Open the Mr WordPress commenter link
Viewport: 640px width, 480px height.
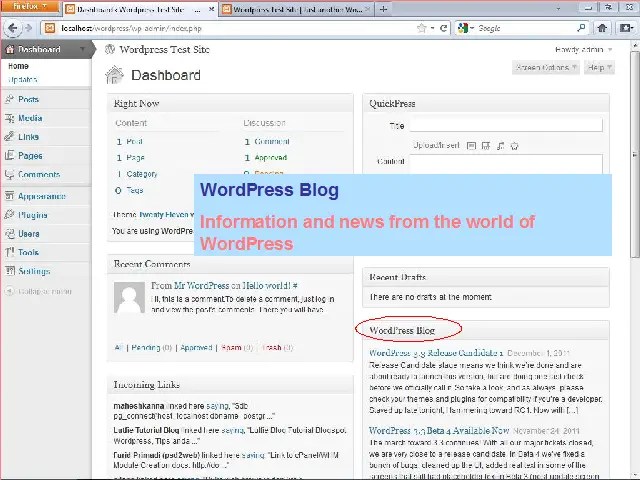(202, 285)
